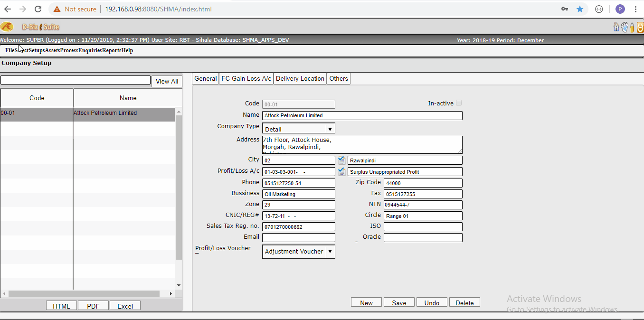This screenshot has width=644, height=320.
Task: Click the empty Oracle field
Action: click(423, 237)
